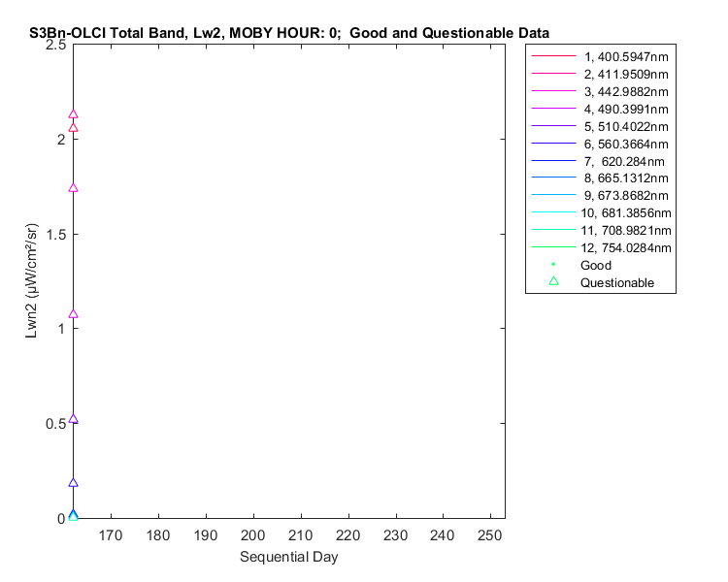728x582 pixels.
Task: Click the y-axis tick label '1.5'
Action: (56, 235)
